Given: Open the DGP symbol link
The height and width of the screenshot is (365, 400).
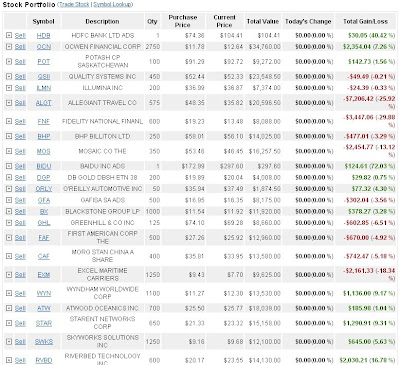Looking at the screenshot, I should click(x=44, y=177).
